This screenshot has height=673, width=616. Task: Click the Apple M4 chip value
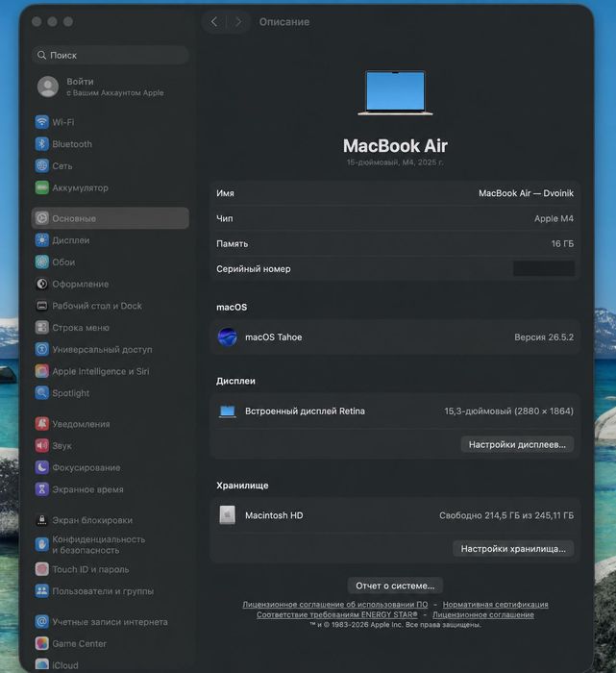coord(554,218)
